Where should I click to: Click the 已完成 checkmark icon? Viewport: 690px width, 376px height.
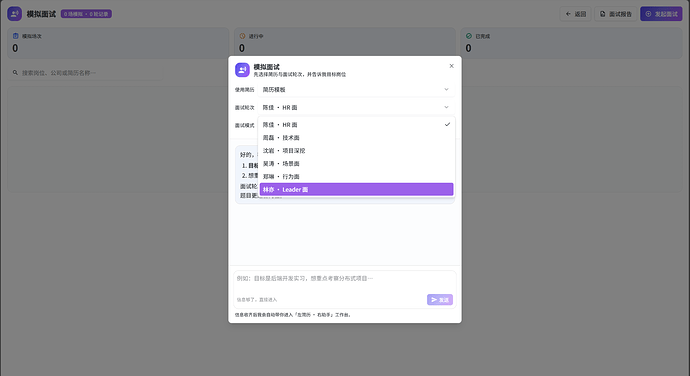coord(469,36)
